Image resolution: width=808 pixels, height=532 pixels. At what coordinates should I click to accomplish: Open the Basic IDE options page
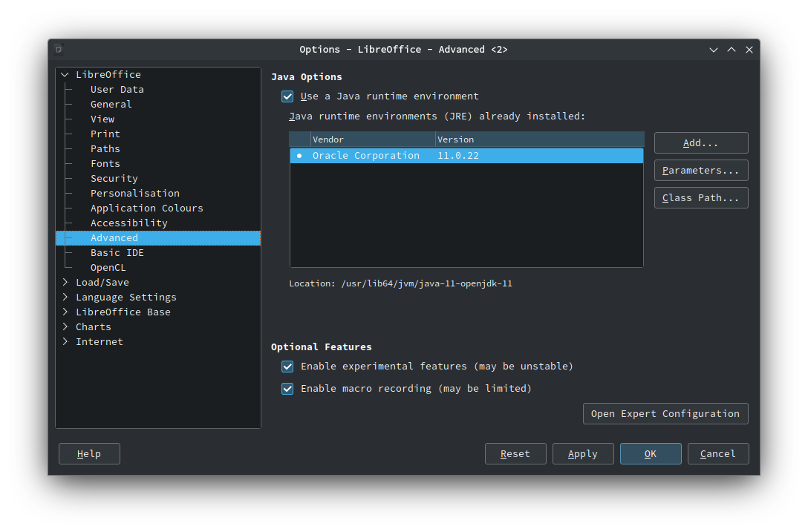point(117,253)
